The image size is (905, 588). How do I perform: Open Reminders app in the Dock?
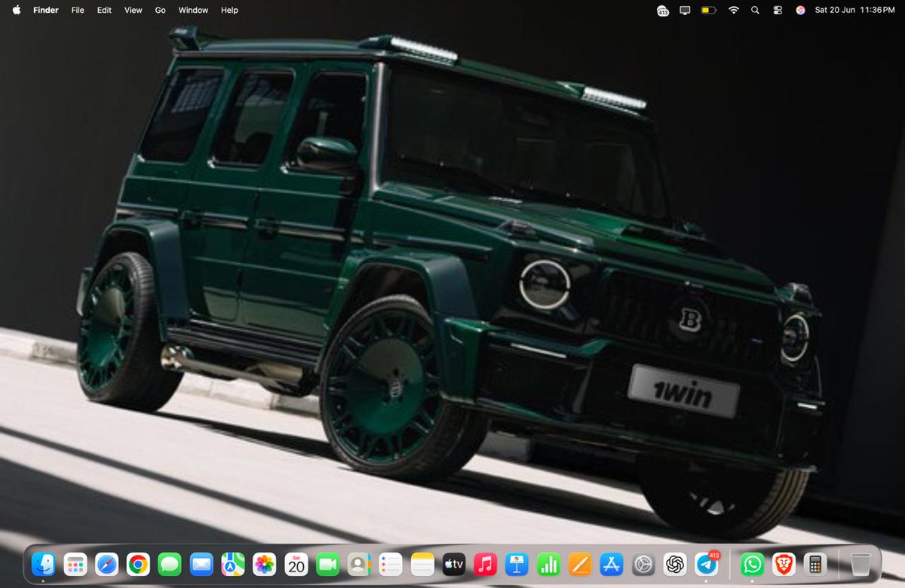391,564
